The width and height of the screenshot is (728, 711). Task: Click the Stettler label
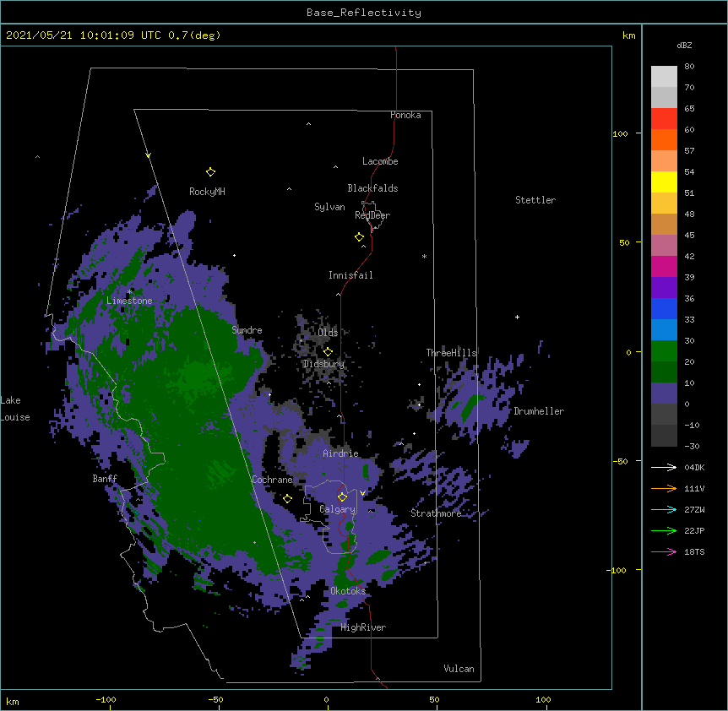click(x=535, y=200)
